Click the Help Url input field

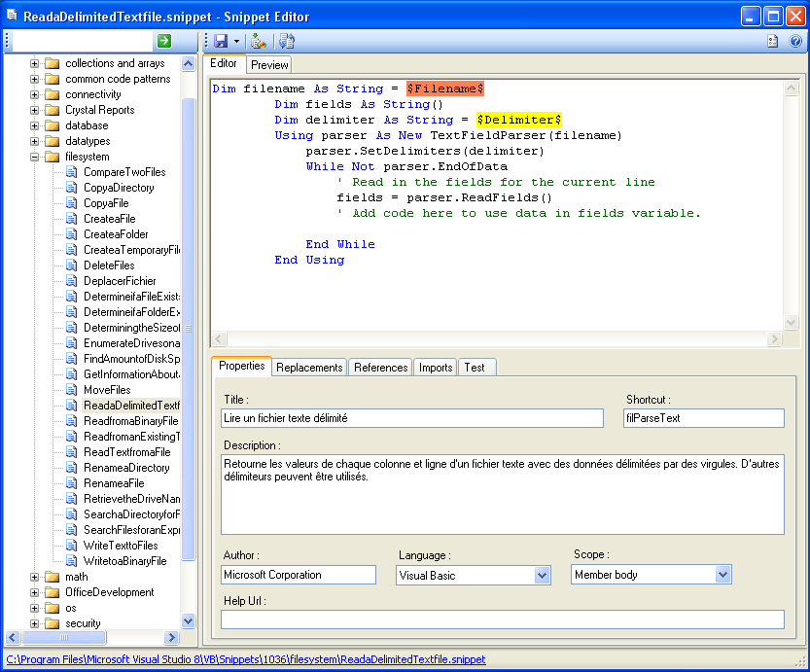[x=503, y=619]
